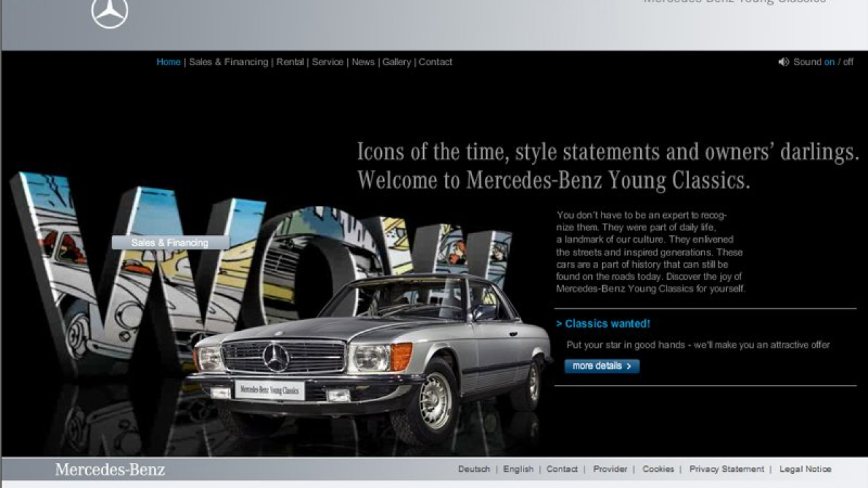Screen dimensions: 868x488
Task: Click the Welcome to Mercedes-Benz Young Classics headline
Action: point(554,180)
